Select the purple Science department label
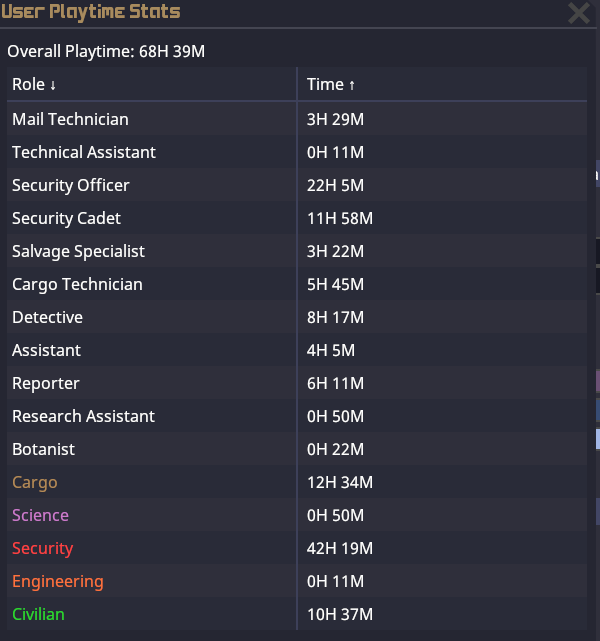Image resolution: width=600 pixels, height=641 pixels. (40, 515)
